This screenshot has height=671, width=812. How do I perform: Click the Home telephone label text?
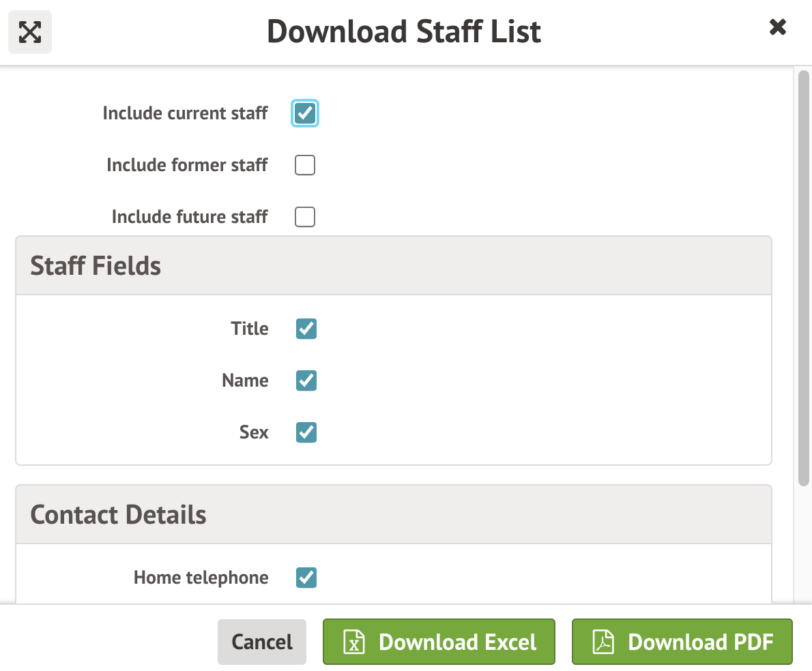[201, 578]
